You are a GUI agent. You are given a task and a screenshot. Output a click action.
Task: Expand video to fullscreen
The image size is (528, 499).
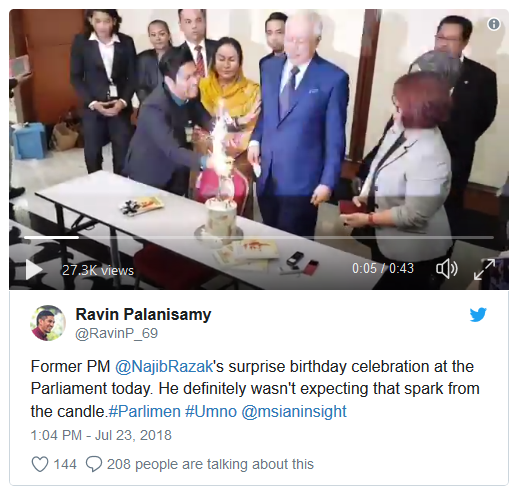click(484, 269)
